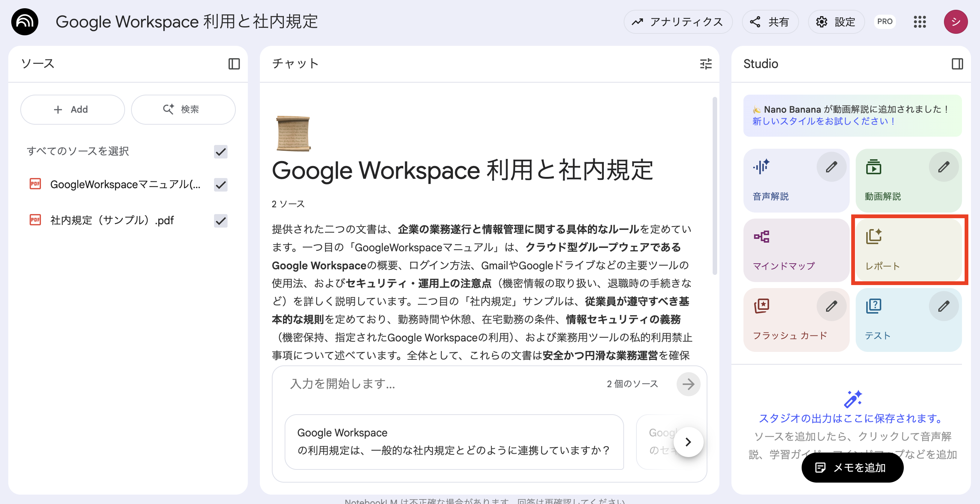Collapse the ソース panel

(x=235, y=64)
